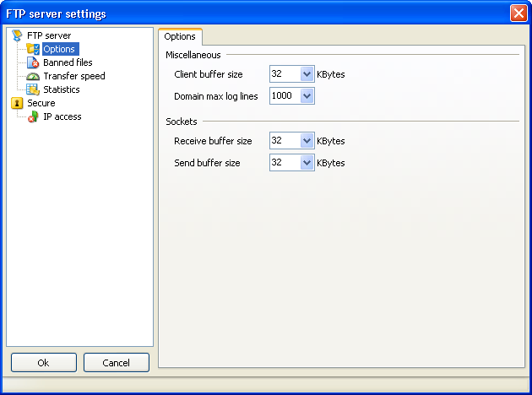
Task: Expand the Send buffer size dropdown
Action: click(x=307, y=163)
